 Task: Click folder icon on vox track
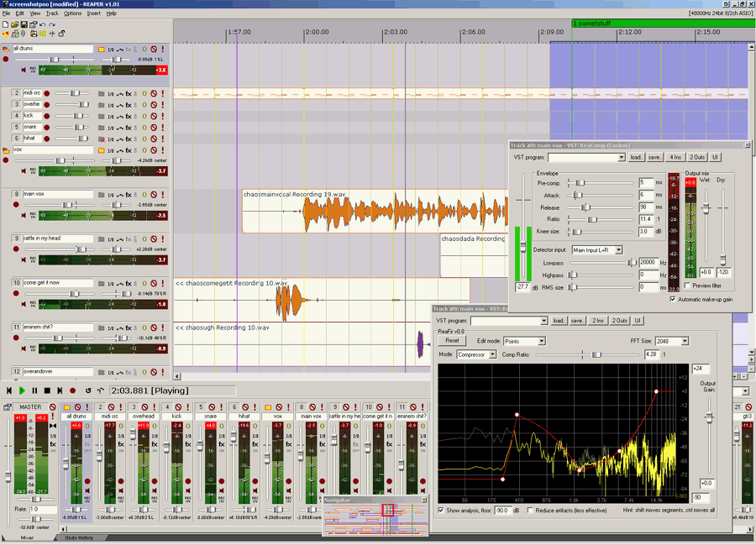[102, 150]
